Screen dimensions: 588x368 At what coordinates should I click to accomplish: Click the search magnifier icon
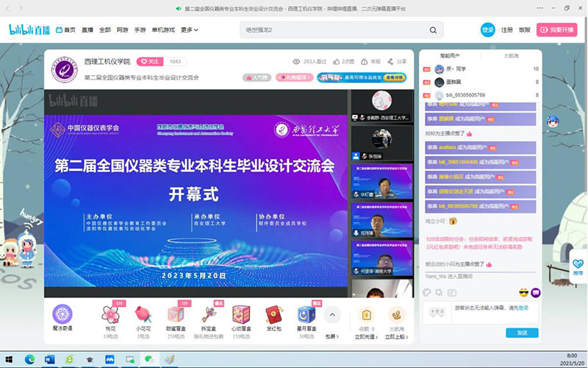[x=433, y=29]
